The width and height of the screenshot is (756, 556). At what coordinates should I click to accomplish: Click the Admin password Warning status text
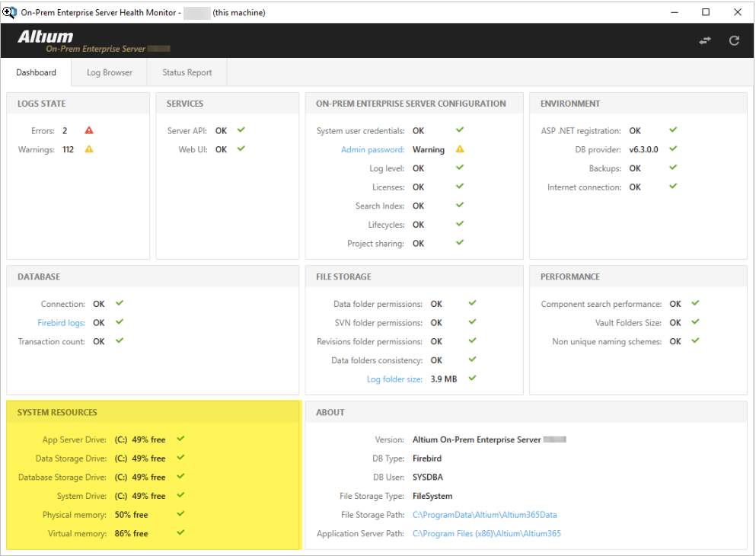point(428,149)
